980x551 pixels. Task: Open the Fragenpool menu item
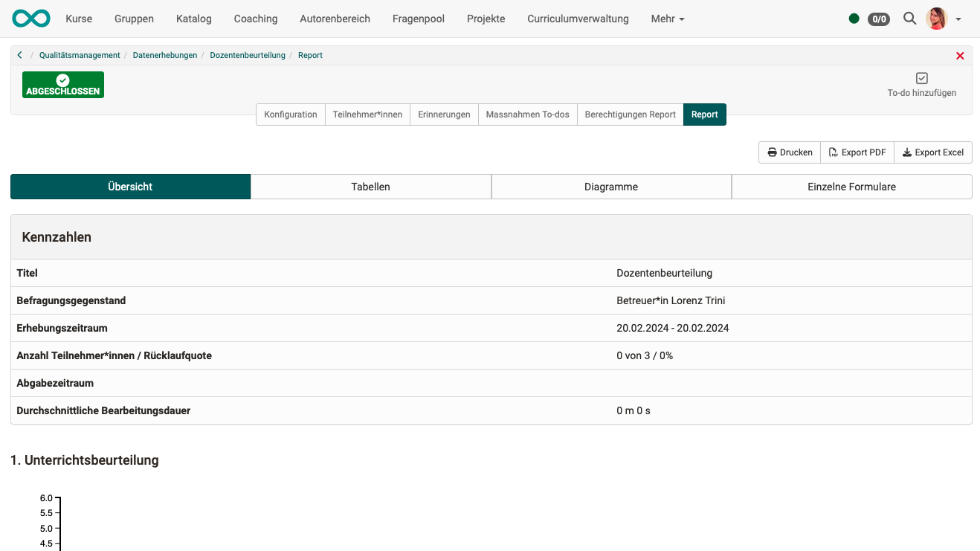pyautogui.click(x=418, y=19)
